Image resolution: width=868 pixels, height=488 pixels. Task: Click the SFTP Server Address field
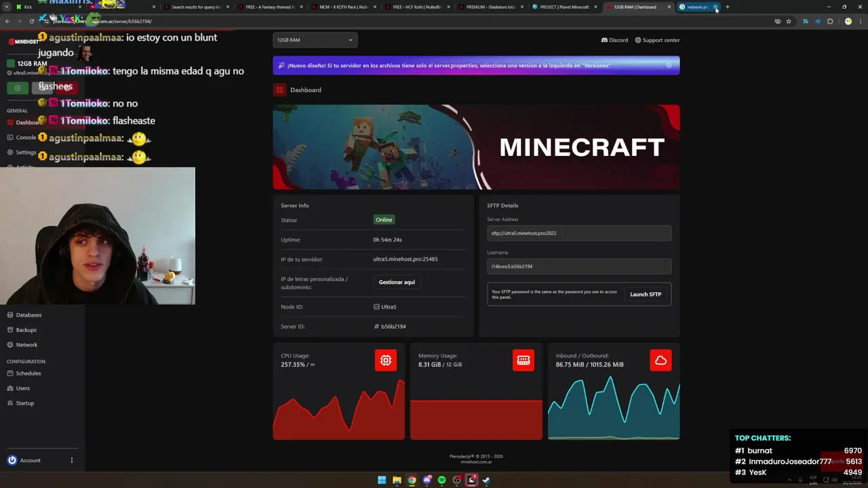pos(579,233)
